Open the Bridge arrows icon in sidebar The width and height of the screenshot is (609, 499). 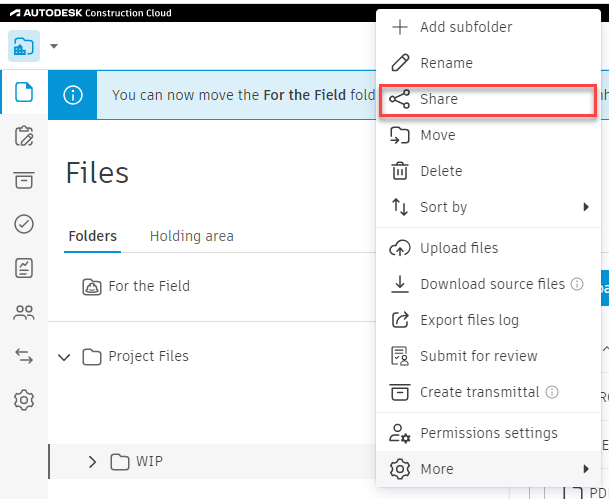24,356
